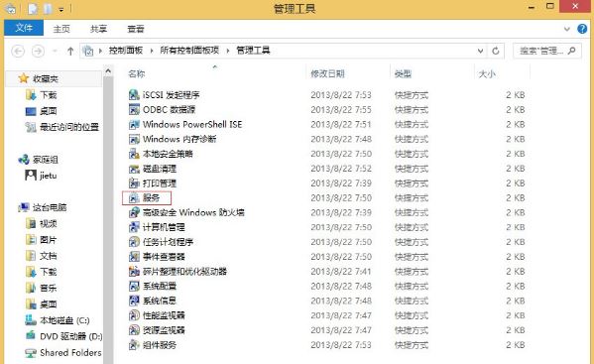Click 控制面板 in the address bar

pyautogui.click(x=126, y=51)
